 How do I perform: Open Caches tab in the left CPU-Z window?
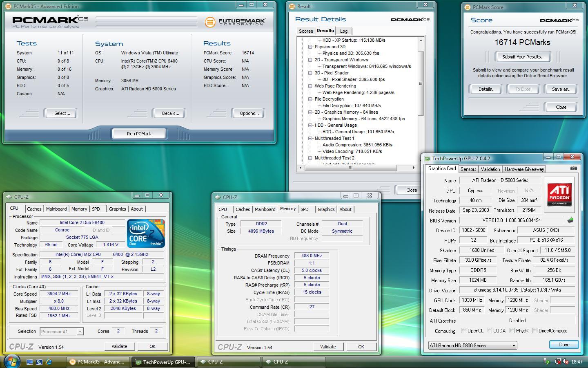(34, 209)
